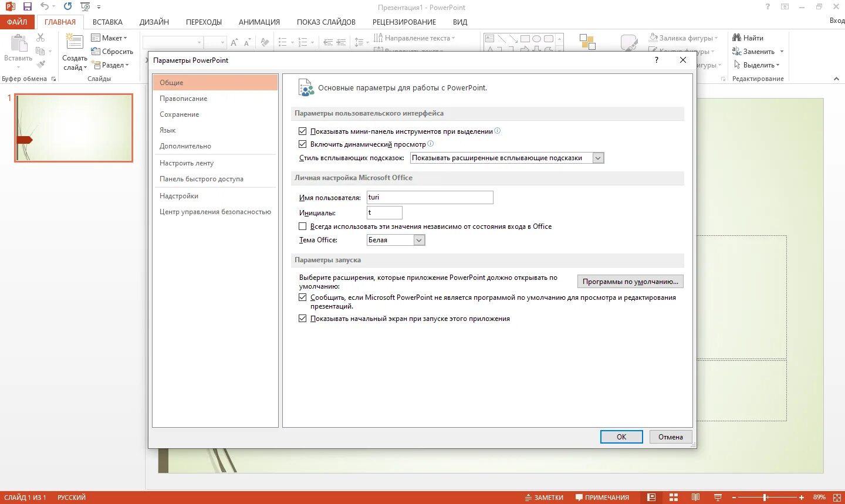845x504 pixels.
Task: Click the Paste clipboard icon
Action: (19, 43)
